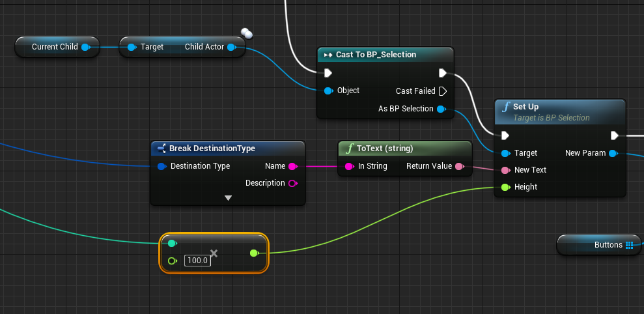Click the Set Up node's execution output pin
The width and height of the screenshot is (644, 314).
tap(614, 136)
